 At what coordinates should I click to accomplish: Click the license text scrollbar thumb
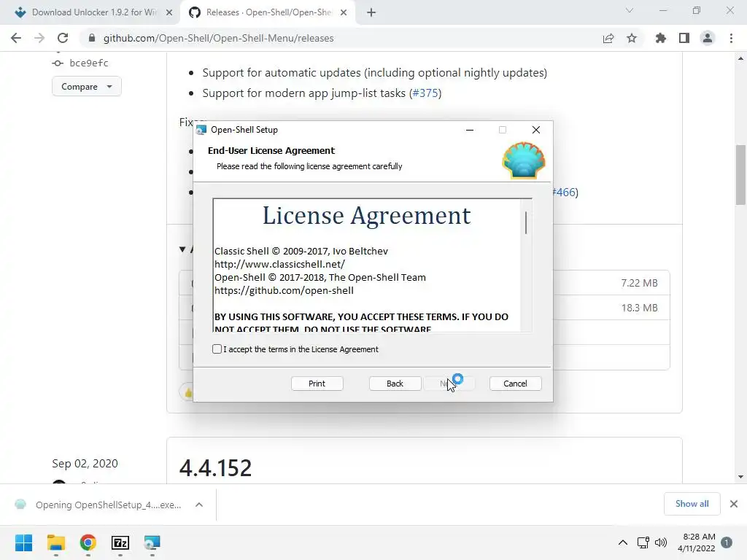click(x=526, y=223)
